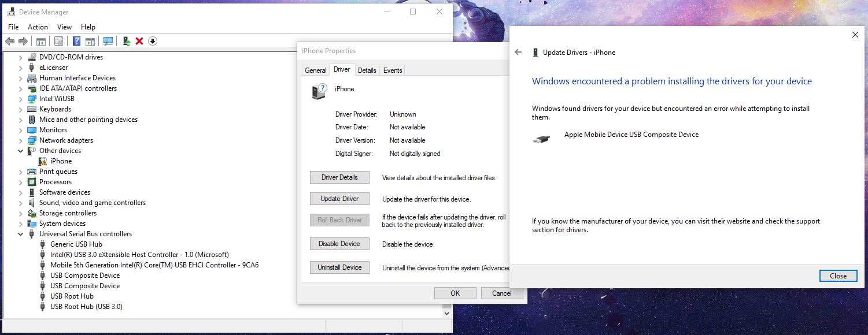The image size is (868, 335).
Task: Toggle the Show/Hide Action Pane toolbar icon
Action: (90, 41)
